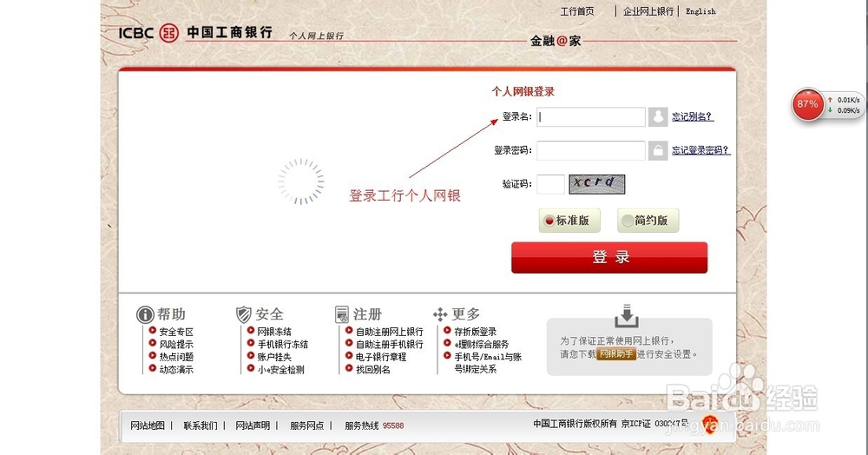The height and width of the screenshot is (455, 868).
Task: Open 网站地图 in footer
Action: [x=148, y=425]
